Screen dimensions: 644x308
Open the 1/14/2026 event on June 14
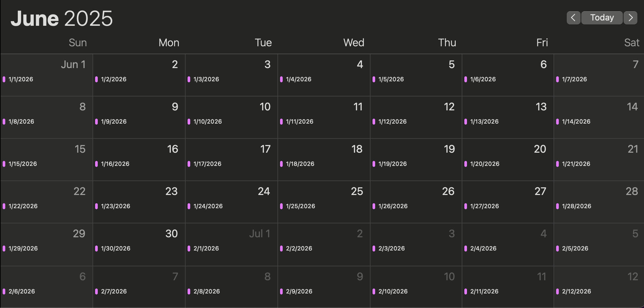[576, 122]
